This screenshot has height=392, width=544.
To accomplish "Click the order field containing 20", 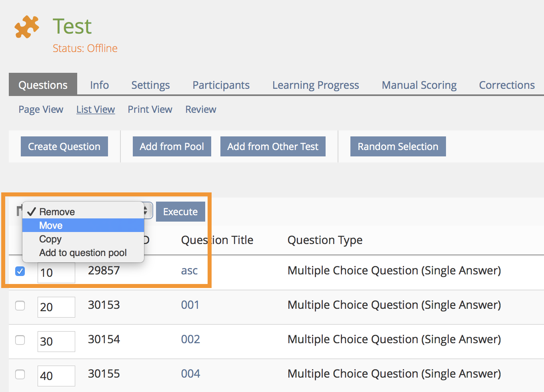I will [56, 307].
